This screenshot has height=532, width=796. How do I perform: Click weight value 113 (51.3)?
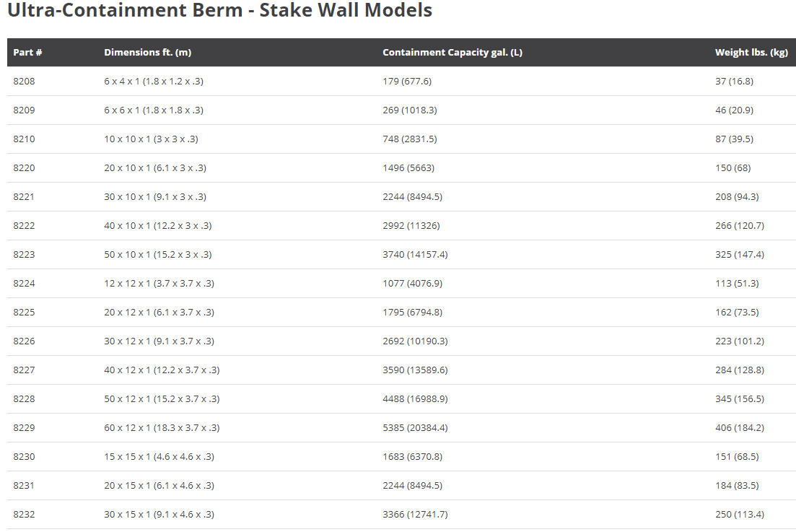(737, 284)
